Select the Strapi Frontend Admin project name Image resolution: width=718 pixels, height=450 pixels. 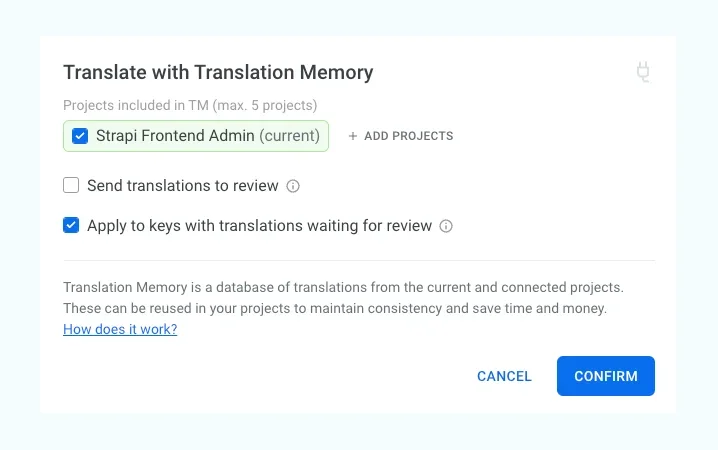click(175, 136)
